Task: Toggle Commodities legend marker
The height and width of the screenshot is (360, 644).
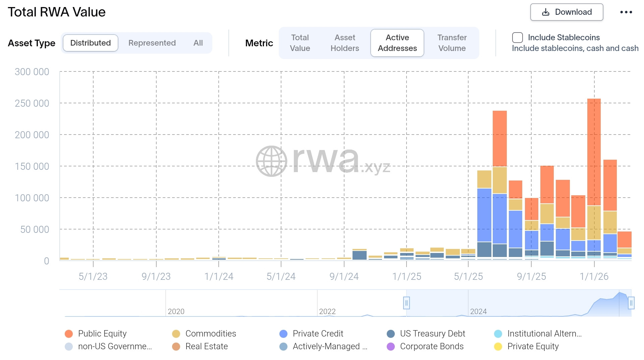Action: pyautogui.click(x=176, y=333)
